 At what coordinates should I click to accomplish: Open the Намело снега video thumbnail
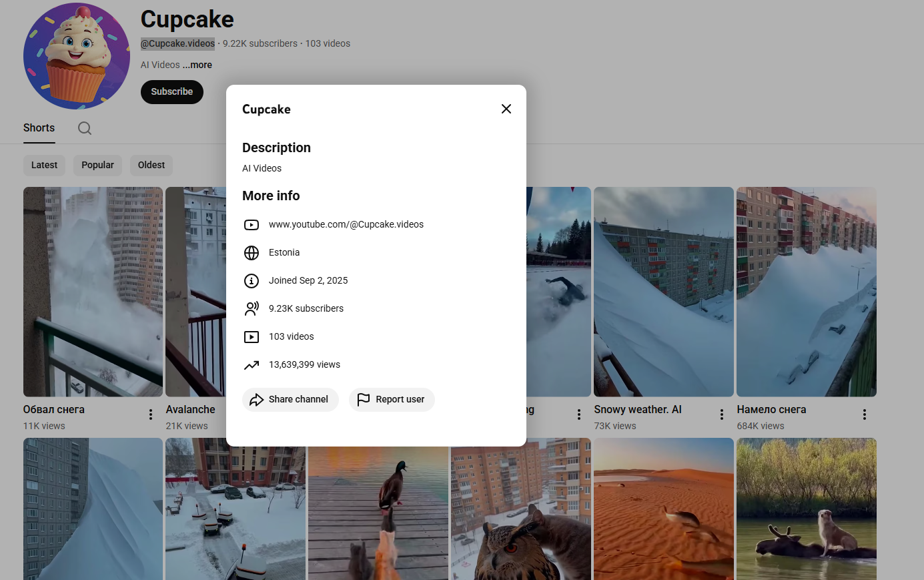pos(806,292)
